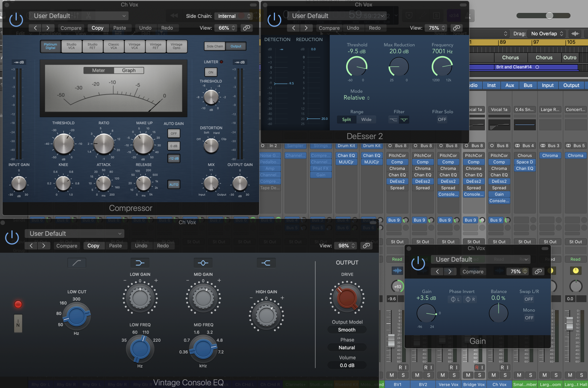Select the peak filter shape in DeEsser 2

pyautogui.click(x=404, y=120)
